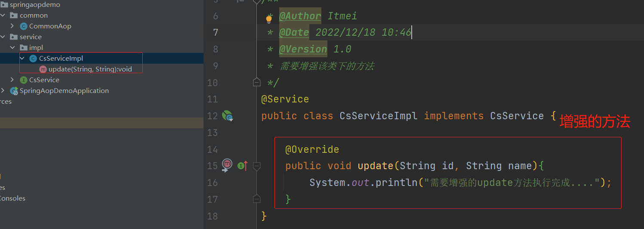Collapse the impl package node
644x229 pixels.
12,47
